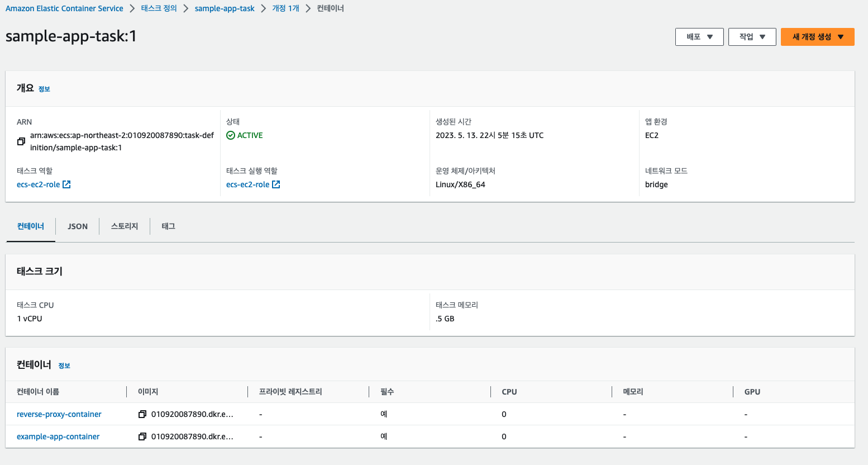The width and height of the screenshot is (868, 465).
Task: Switch to the JSON tab
Action: click(x=78, y=226)
